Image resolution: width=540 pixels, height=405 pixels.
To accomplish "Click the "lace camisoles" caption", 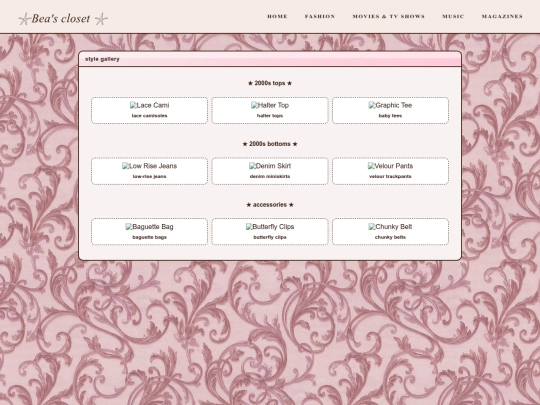I will [149, 116].
